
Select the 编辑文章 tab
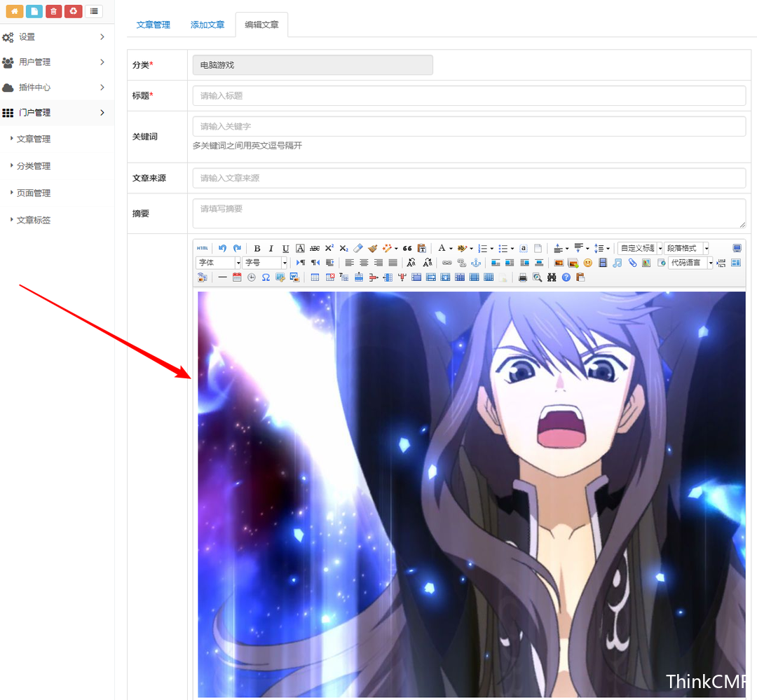[x=261, y=25]
